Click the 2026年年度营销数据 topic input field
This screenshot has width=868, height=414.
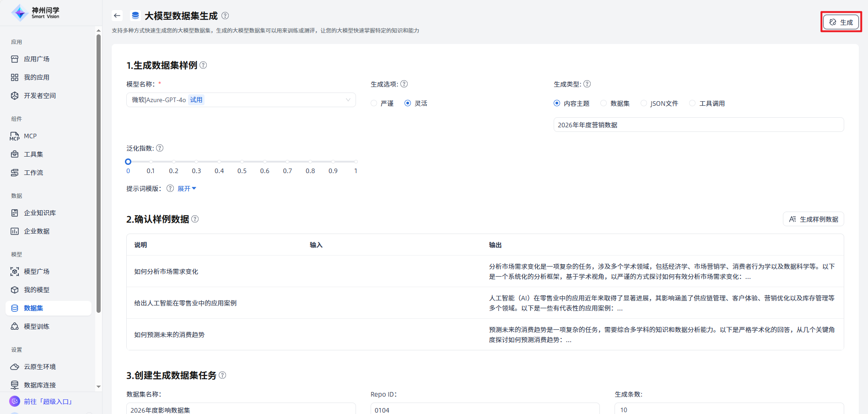click(698, 125)
